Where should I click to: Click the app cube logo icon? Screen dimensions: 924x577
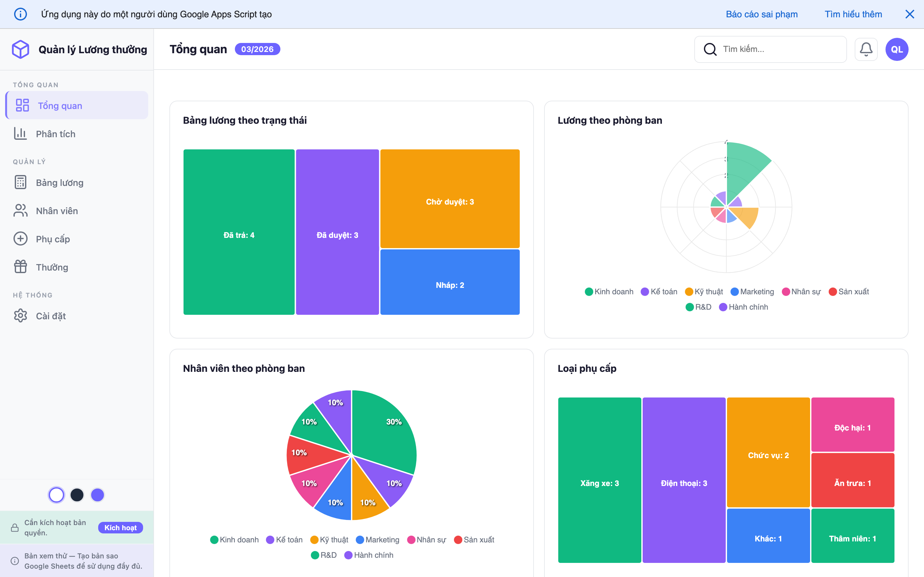21,49
